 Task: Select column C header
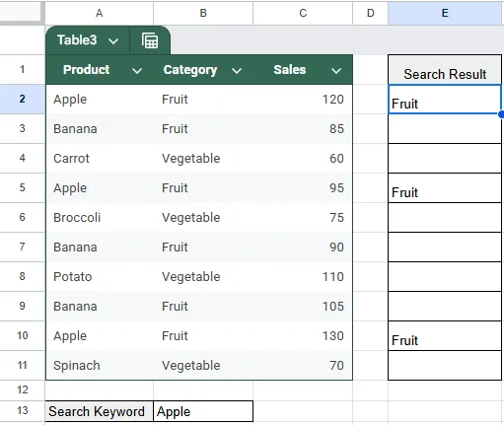[x=303, y=13]
